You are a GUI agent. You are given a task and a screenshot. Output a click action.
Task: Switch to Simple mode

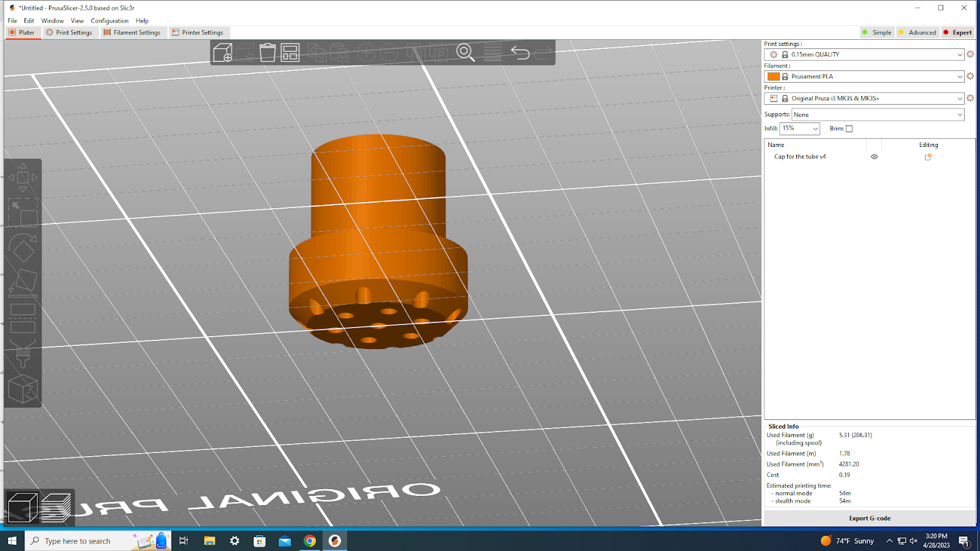(x=877, y=32)
